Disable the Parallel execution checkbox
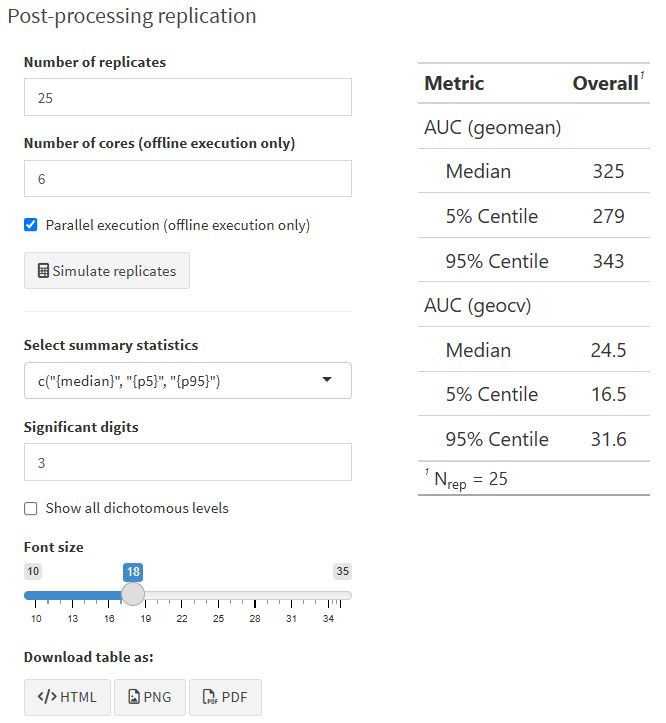This screenshot has height=723, width=666. pos(31,225)
